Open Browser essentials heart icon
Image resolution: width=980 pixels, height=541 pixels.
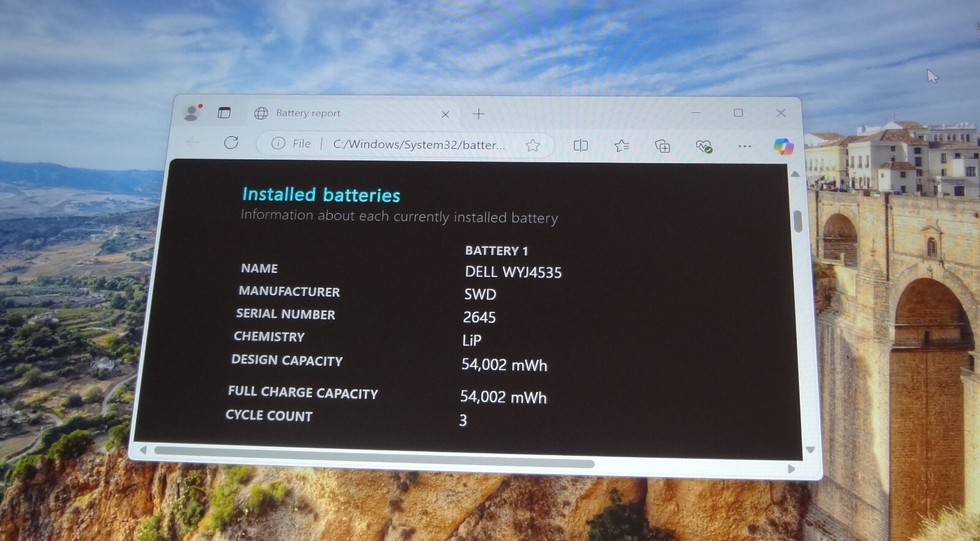coord(703,146)
